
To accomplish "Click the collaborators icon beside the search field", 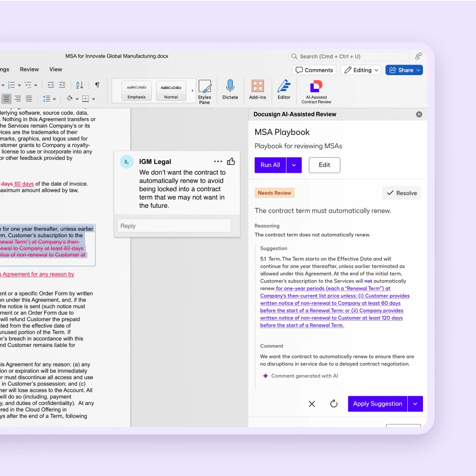I will click(418, 56).
